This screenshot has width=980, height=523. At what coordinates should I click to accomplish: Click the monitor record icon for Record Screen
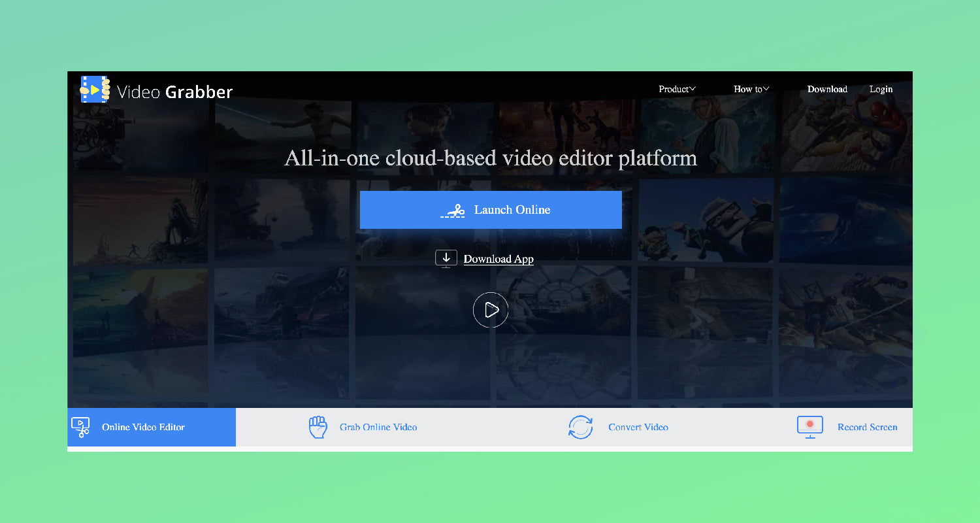click(810, 428)
